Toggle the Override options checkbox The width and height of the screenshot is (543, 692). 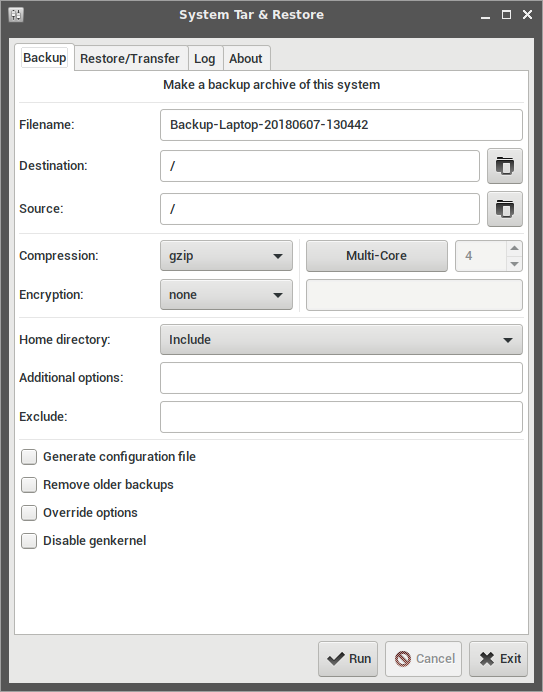tap(29, 513)
